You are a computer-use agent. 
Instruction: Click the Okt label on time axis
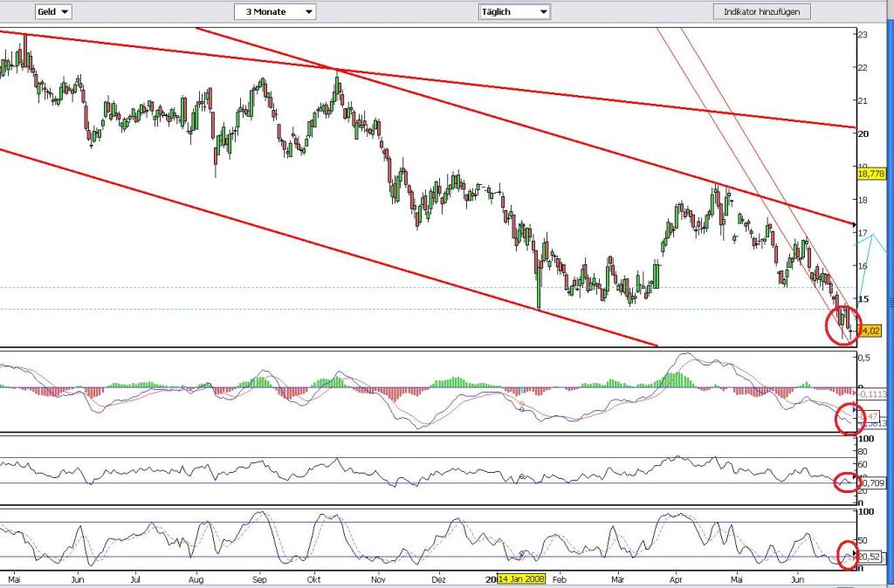(x=314, y=579)
